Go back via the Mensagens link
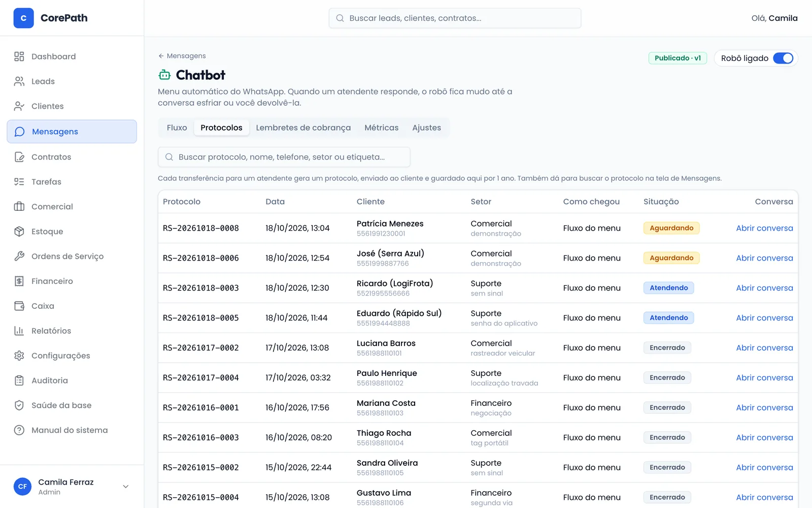Viewport: 812px width, 508px height. (182, 56)
